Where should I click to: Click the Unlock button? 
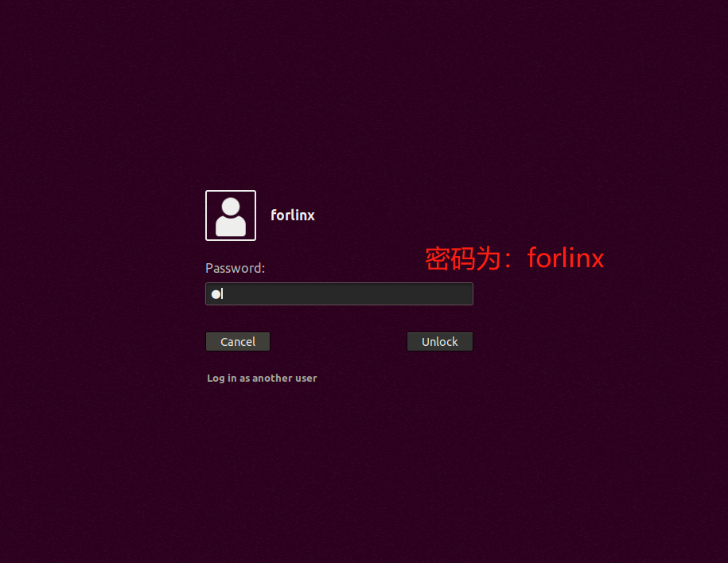pos(440,342)
